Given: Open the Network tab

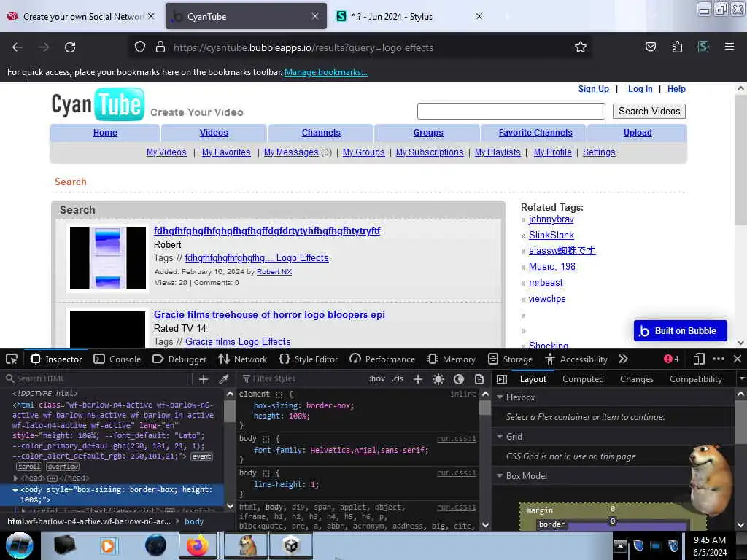Looking at the screenshot, I should [242, 359].
